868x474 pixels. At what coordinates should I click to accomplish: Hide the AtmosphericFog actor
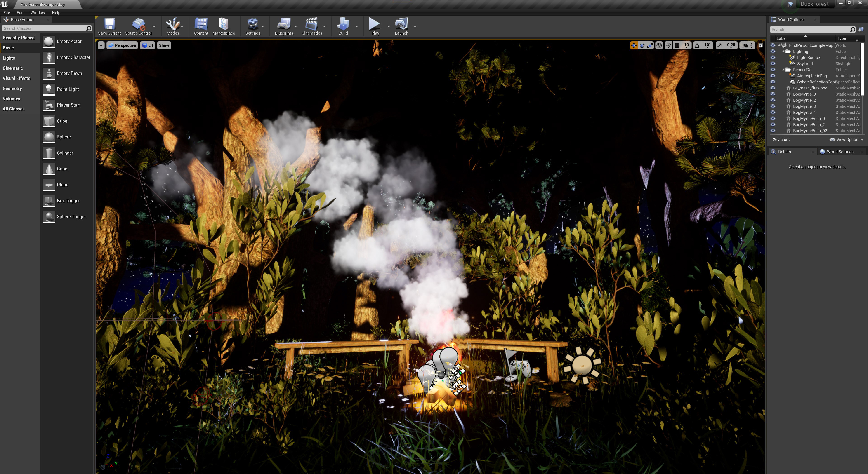point(773,76)
